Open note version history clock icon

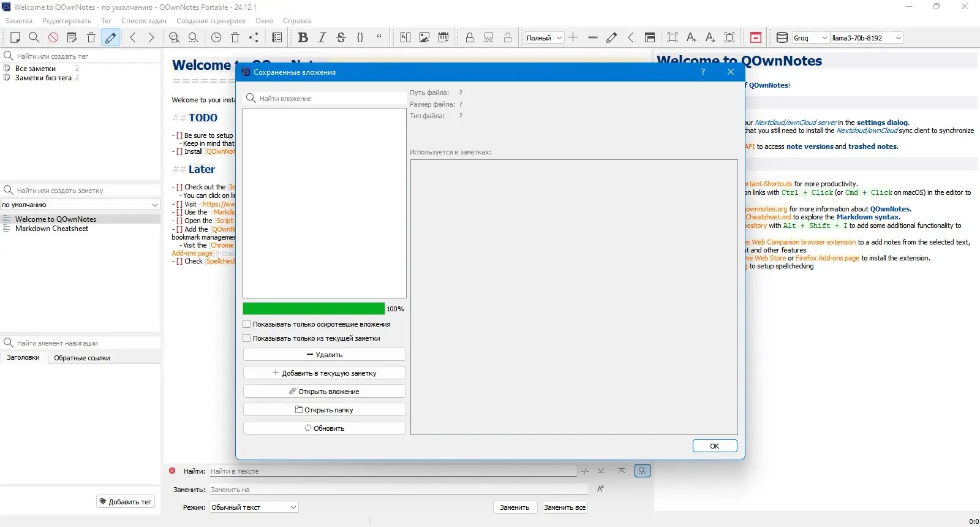coord(216,37)
